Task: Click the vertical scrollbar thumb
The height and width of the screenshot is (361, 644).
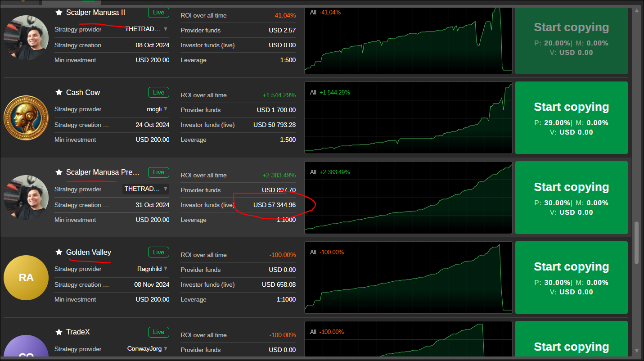Action: click(x=636, y=243)
